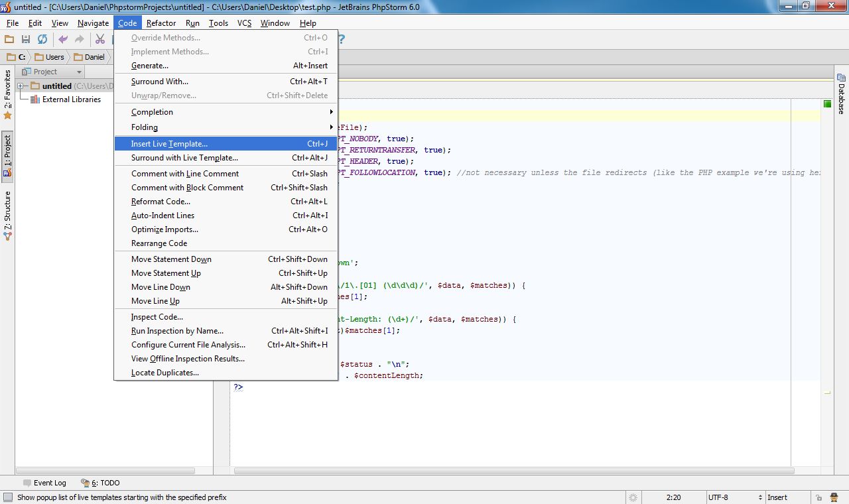
Task: Open the Event Log tool window
Action: click(44, 483)
